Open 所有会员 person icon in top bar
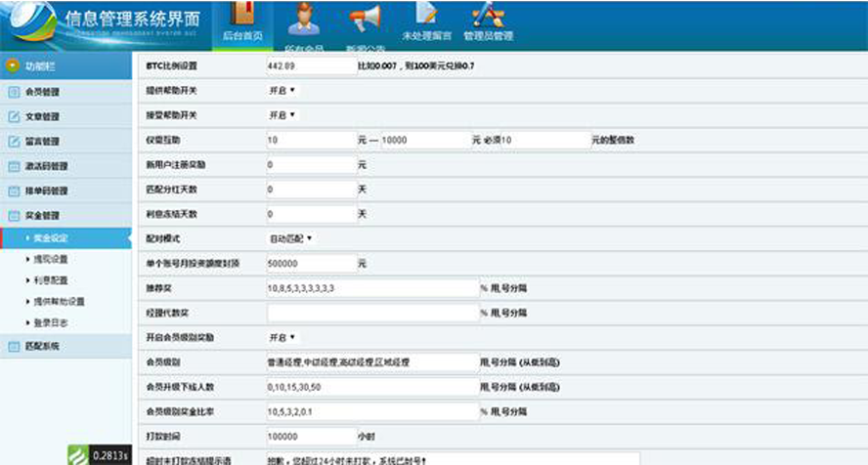Image resolution: width=868 pixels, height=465 pixels. pyautogui.click(x=303, y=20)
